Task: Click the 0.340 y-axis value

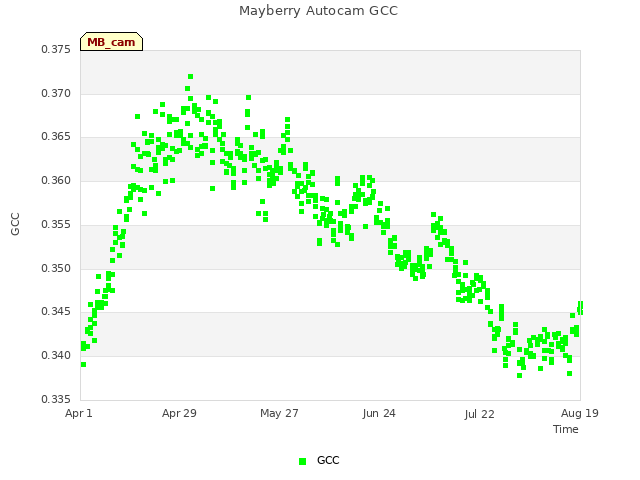Action: (x=56, y=356)
